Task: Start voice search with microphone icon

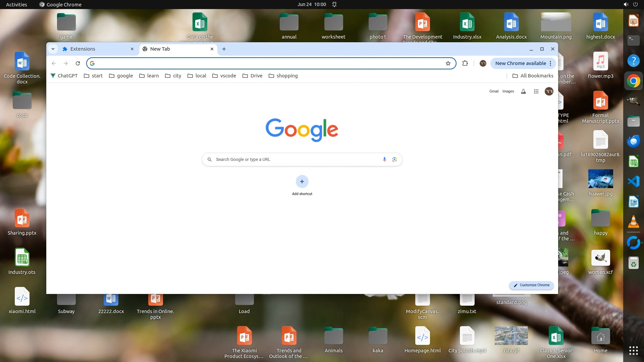Action: pyautogui.click(x=384, y=160)
